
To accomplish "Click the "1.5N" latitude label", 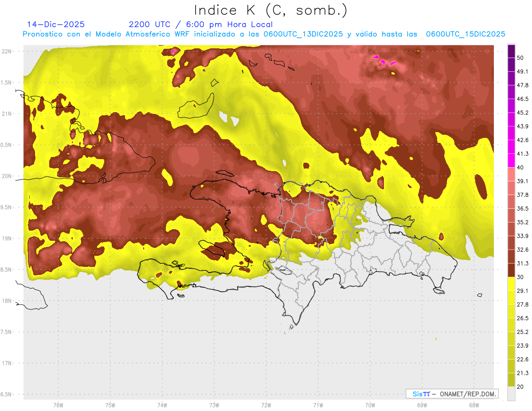I will coord(6,82).
